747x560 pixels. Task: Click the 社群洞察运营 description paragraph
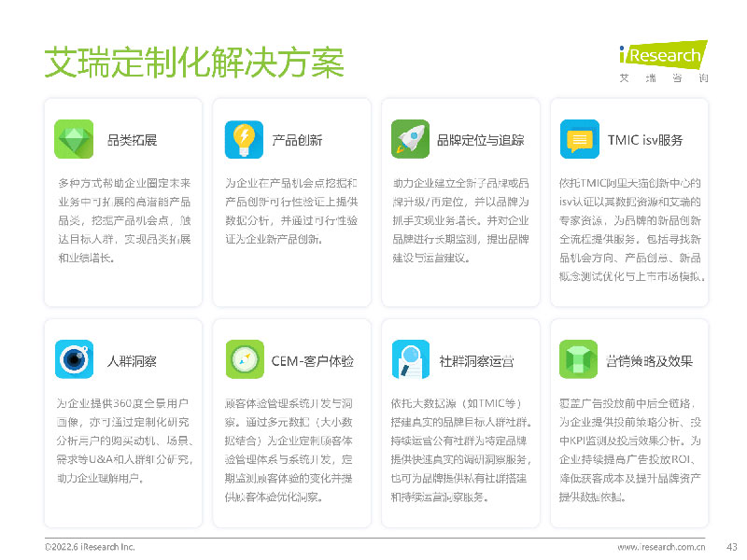point(461,450)
